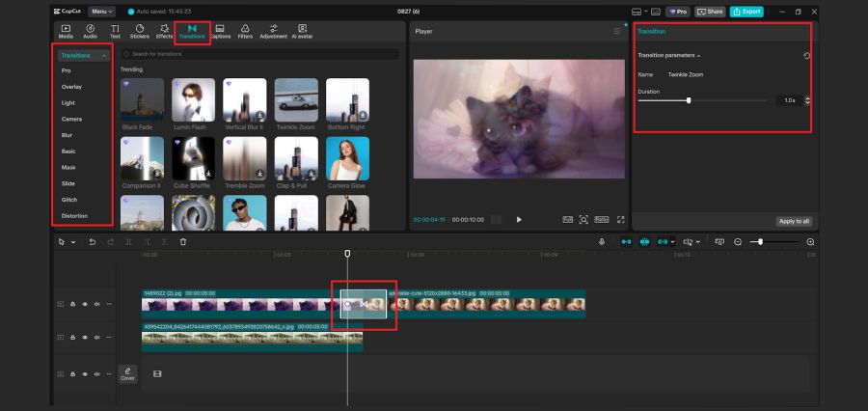This screenshot has width=868, height=411.
Task: Mute the top video track audio
Action: pos(96,304)
